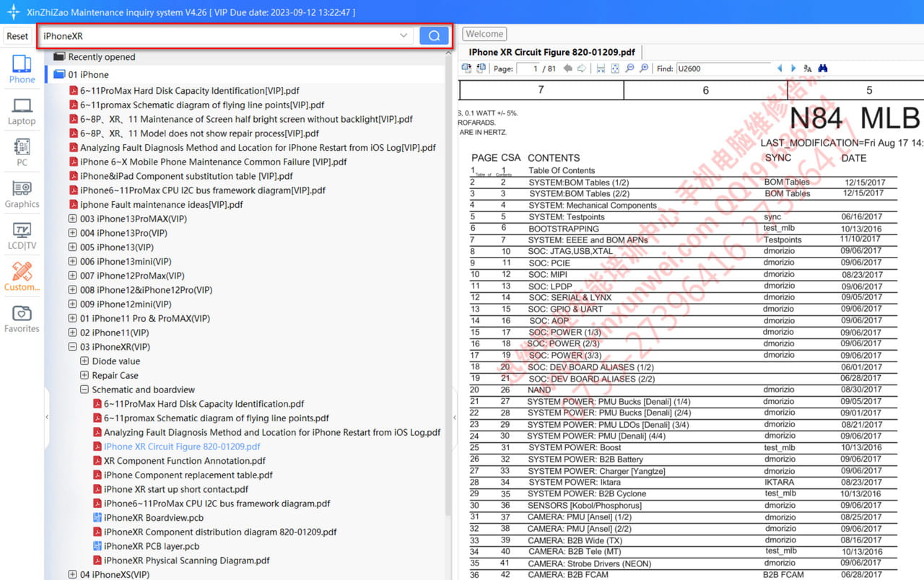Click 'SYSTEM POWER: Boost' contents entry

click(575, 447)
